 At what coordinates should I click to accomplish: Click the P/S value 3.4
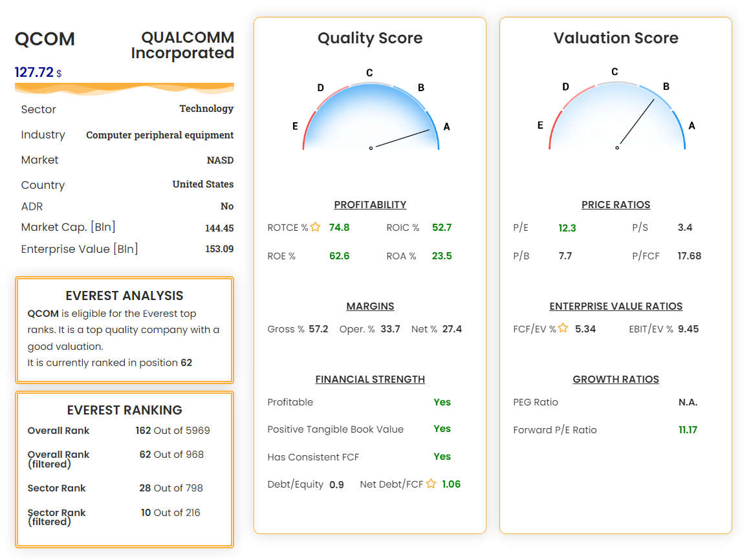click(x=685, y=228)
